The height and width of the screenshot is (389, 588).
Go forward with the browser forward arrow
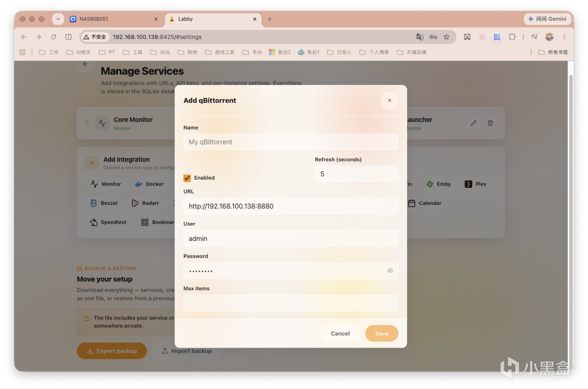39,37
